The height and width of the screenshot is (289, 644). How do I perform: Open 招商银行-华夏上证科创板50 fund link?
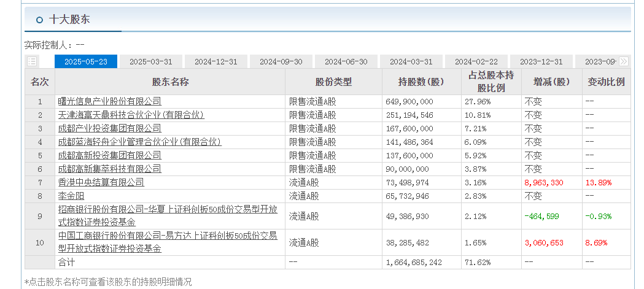click(x=168, y=216)
